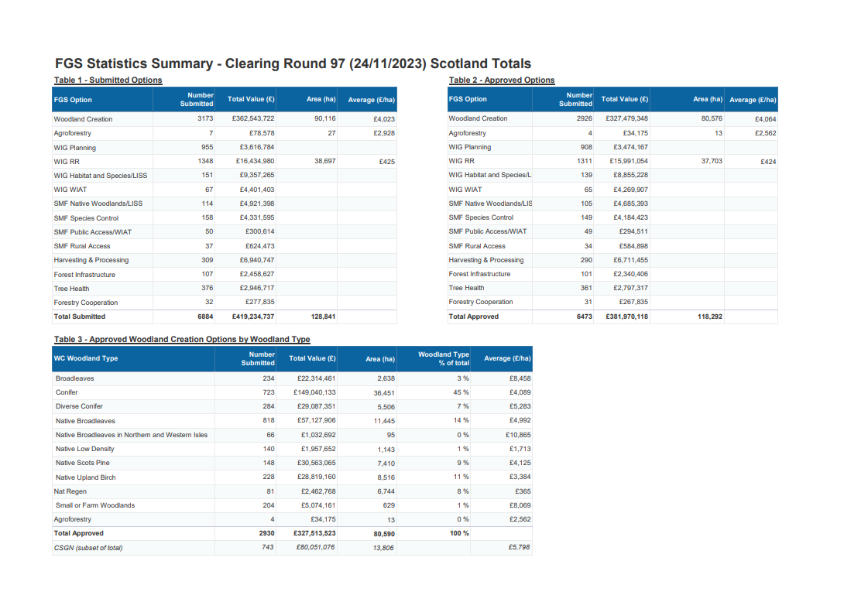
Task: Click the 'Nat Regen' woodland type row
Action: coord(70,491)
